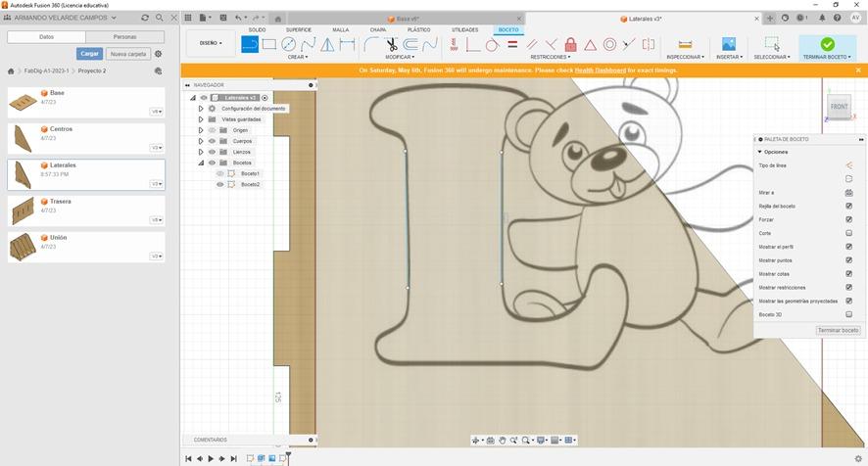Viewport: 868px width, 466px height.
Task: Open the SELECCIONAR dropdown menu
Action: pos(772,57)
